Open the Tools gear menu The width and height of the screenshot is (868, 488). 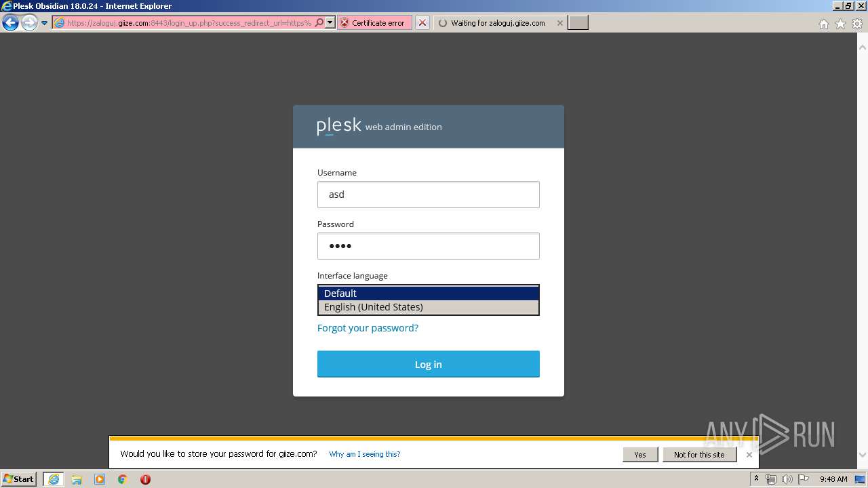pos(857,24)
